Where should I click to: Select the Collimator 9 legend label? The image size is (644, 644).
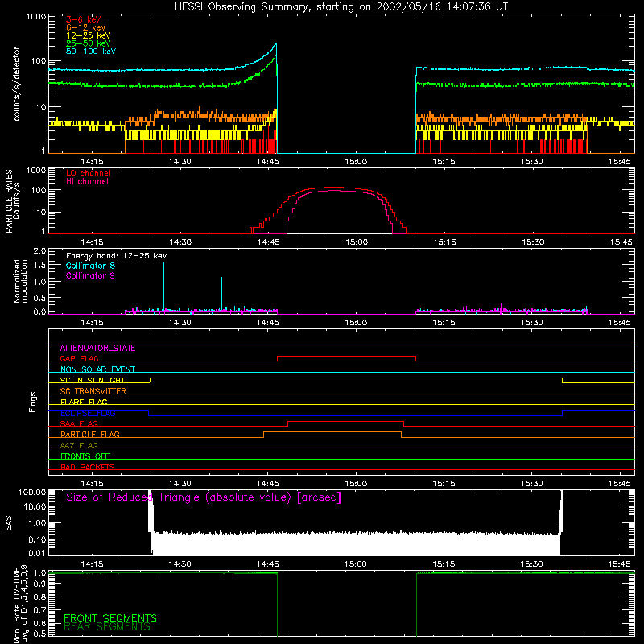pos(90,275)
